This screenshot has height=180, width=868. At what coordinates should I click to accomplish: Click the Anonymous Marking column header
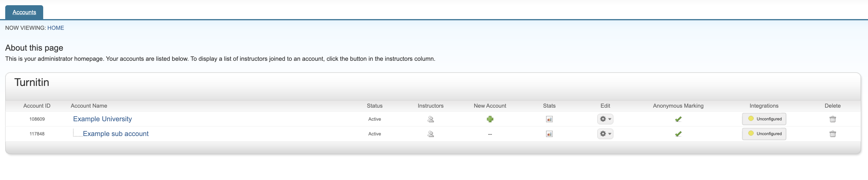[678, 106]
